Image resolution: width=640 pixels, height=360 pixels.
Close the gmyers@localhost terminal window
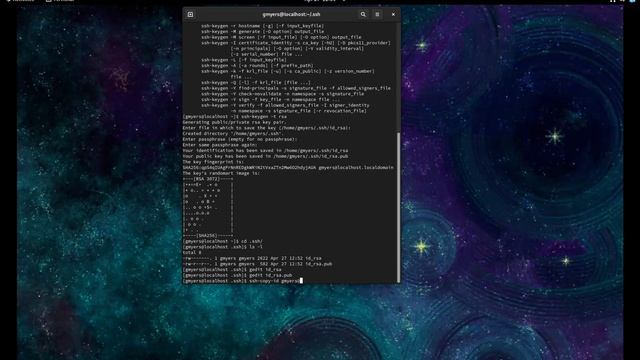click(393, 14)
